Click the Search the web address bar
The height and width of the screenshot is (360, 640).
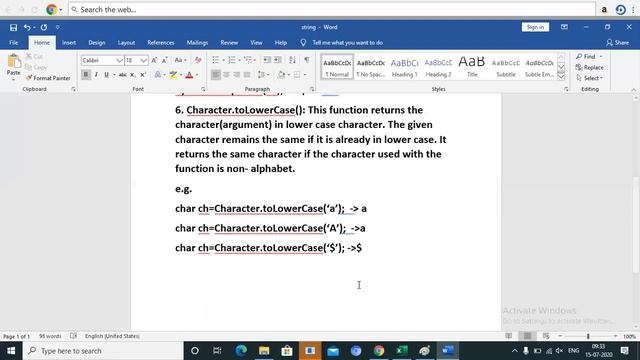(332, 9)
